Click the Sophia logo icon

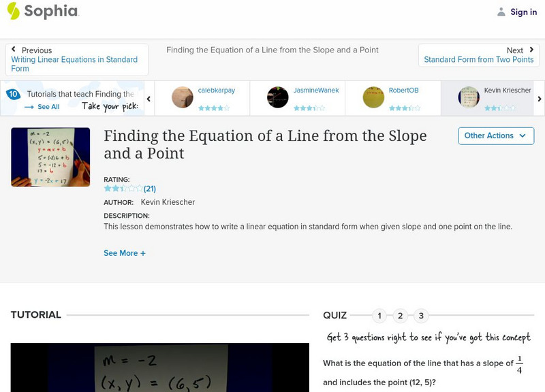pyautogui.click(x=14, y=11)
